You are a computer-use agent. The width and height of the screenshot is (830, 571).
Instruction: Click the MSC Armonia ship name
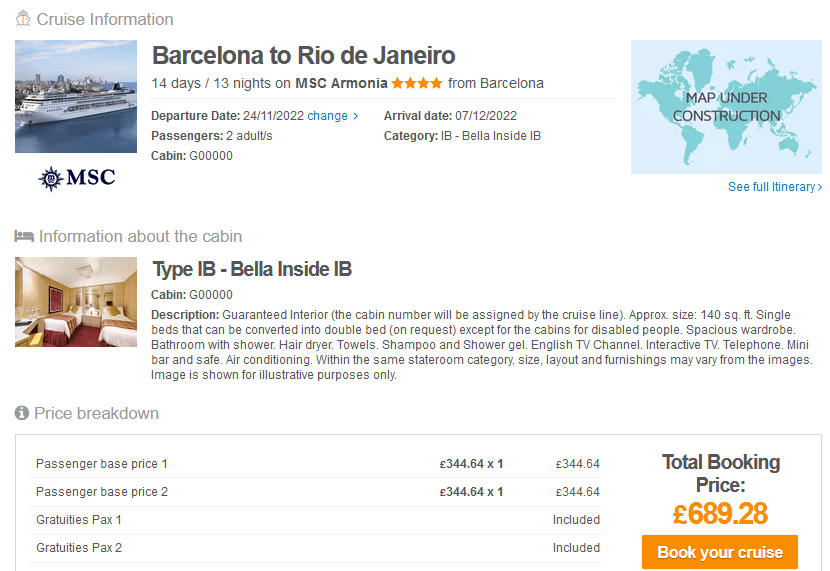pyautogui.click(x=341, y=83)
